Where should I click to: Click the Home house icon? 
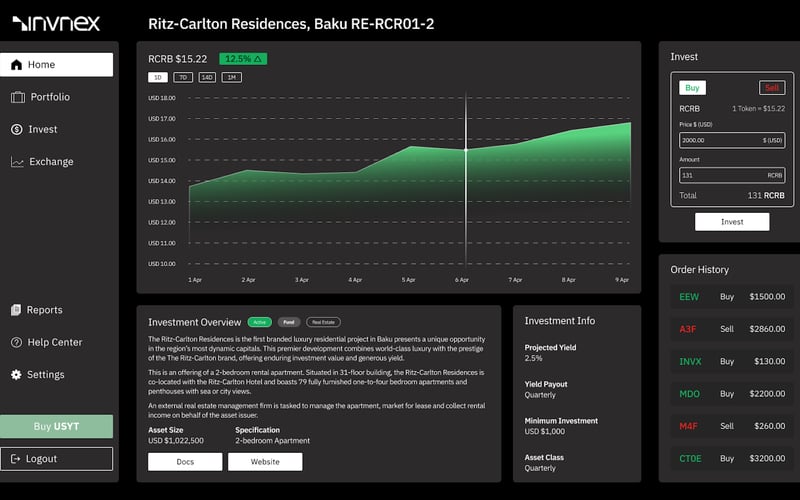point(16,65)
